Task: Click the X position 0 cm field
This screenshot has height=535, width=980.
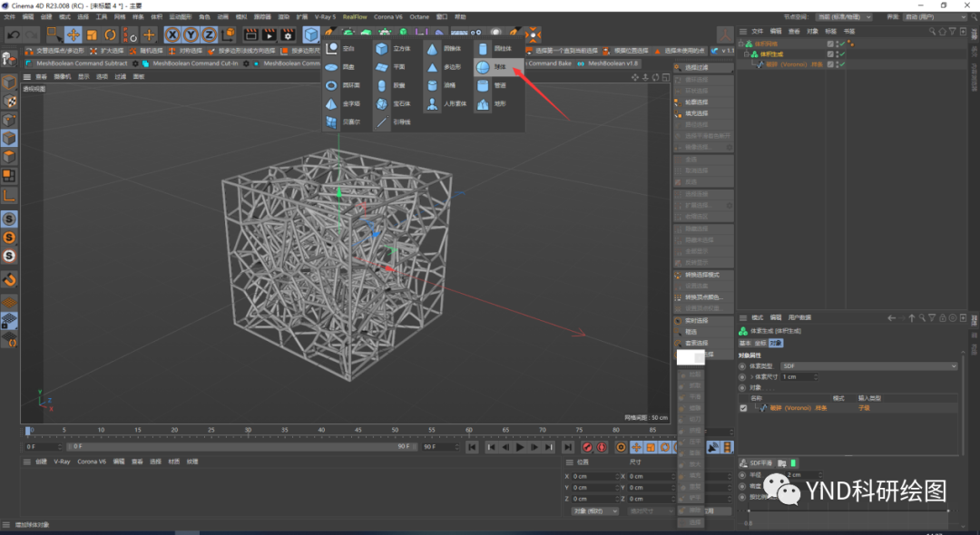Action: pos(594,476)
